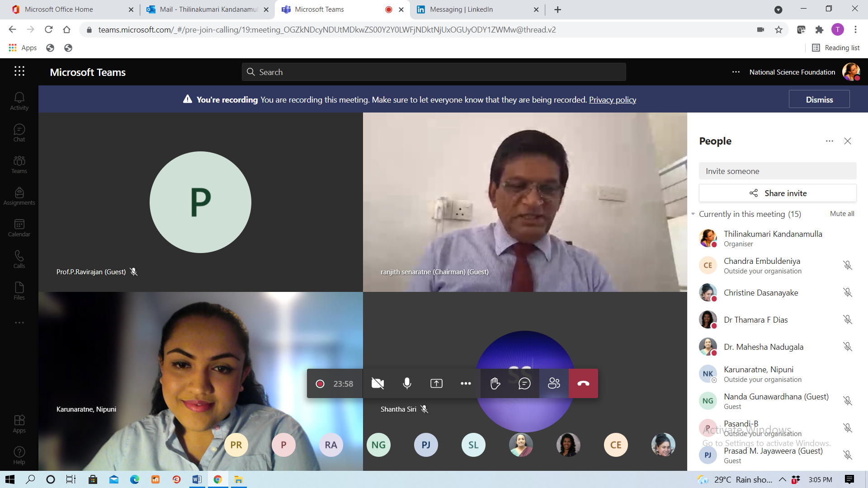The image size is (868, 488).
Task: Mute the microphone in meeting controls
Action: [407, 384]
